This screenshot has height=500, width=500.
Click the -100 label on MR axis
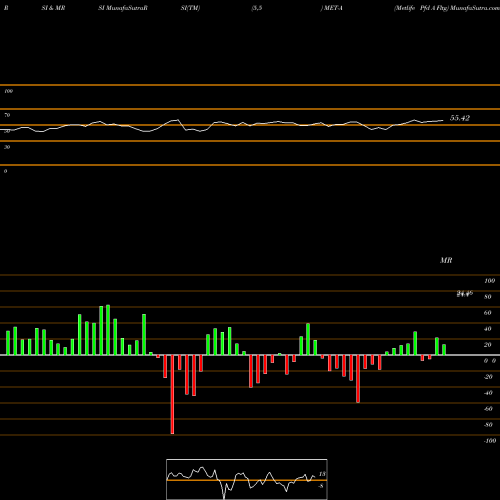(490, 441)
